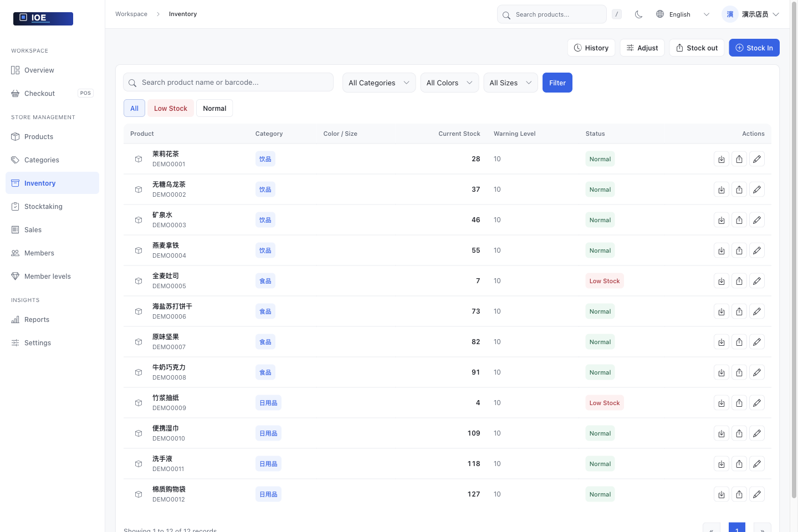Focus the Search products field
Image resolution: width=798 pixels, height=532 pixels.
click(552, 14)
